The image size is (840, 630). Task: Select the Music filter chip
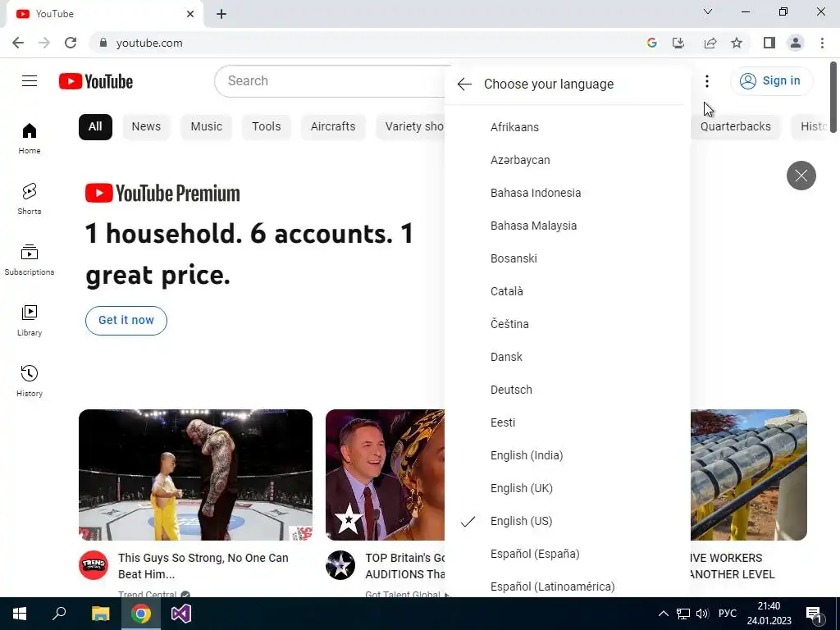coord(206,126)
